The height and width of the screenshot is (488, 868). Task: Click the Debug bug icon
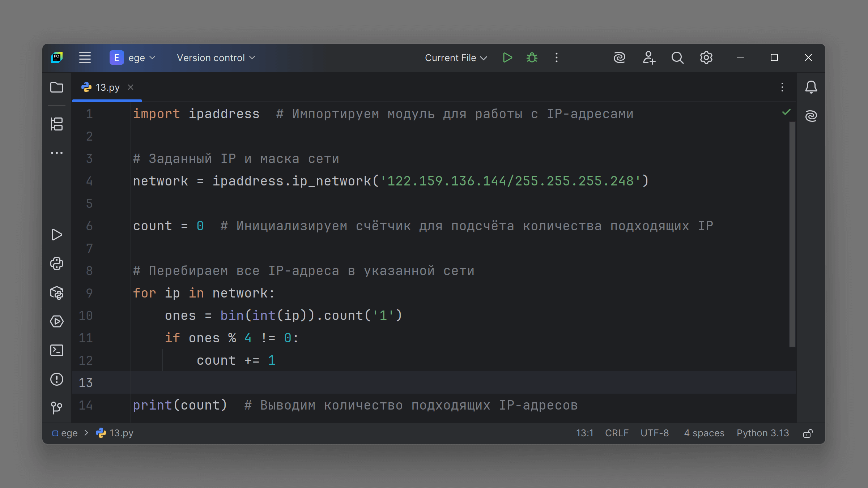pyautogui.click(x=532, y=58)
